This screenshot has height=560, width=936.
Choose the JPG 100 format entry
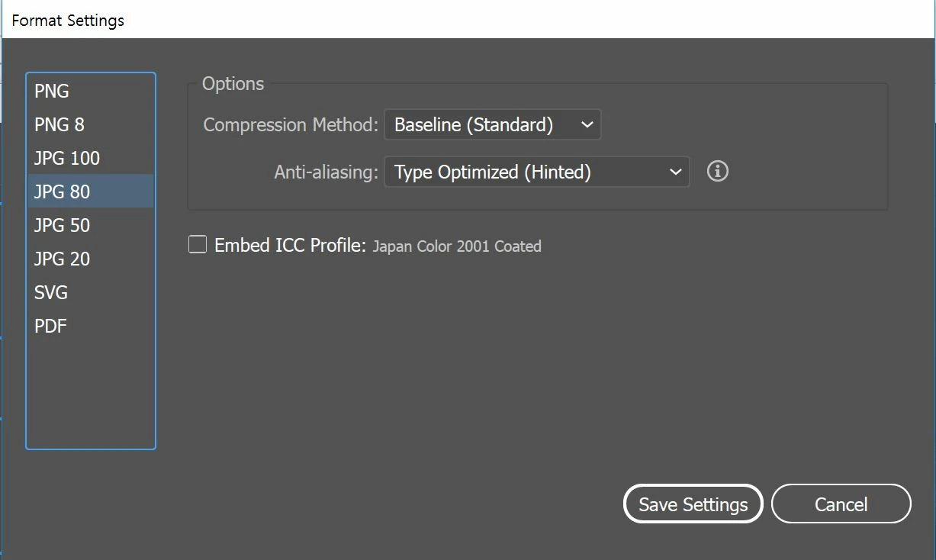click(91, 158)
